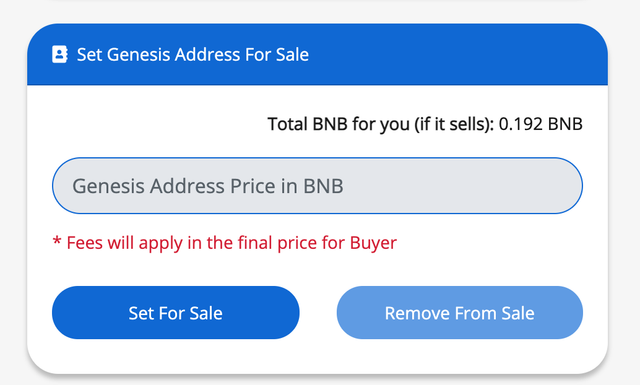
Task: Click the white card body below the buttons
Action: point(317,355)
